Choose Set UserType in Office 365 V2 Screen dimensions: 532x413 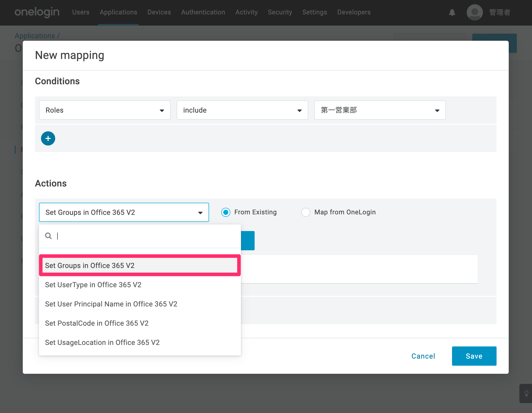click(140, 285)
